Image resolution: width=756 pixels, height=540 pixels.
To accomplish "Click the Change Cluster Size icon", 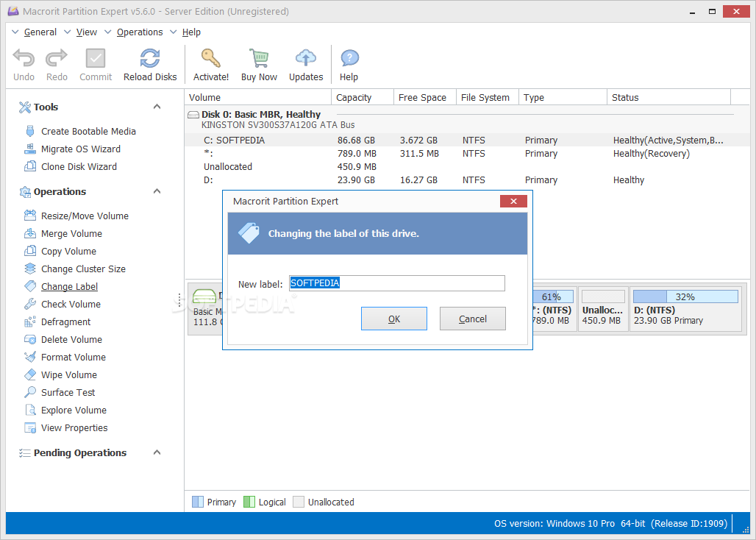I will click(30, 269).
